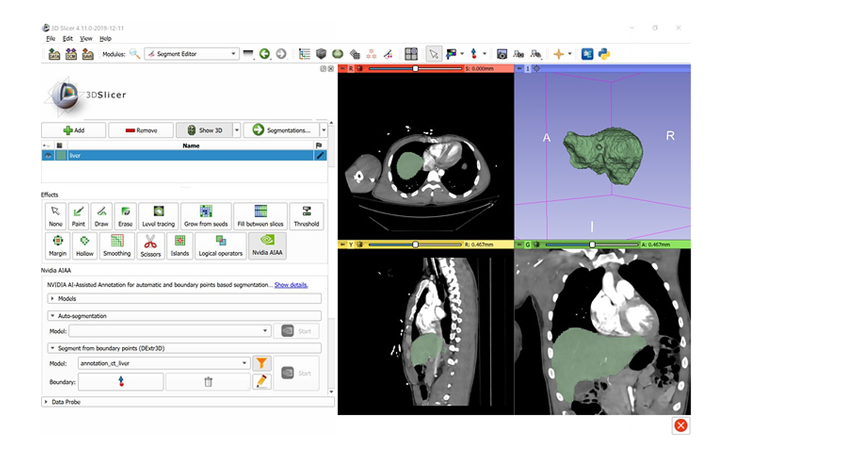868x449 pixels.
Task: Click the Remove segment button
Action: tap(141, 130)
